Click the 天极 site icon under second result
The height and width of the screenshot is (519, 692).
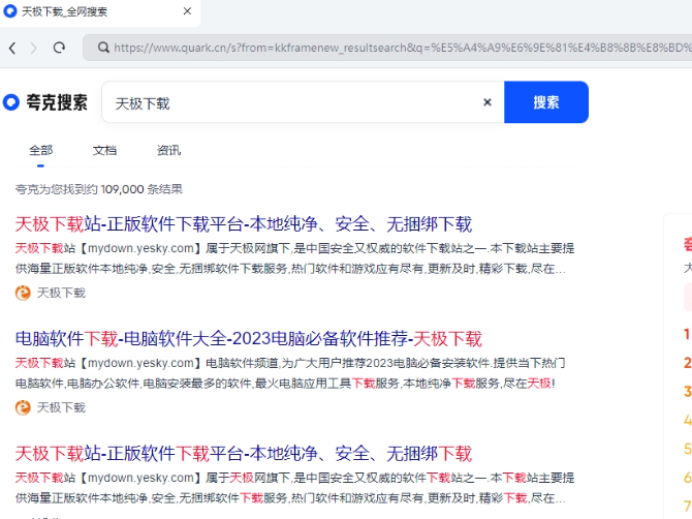[23, 407]
